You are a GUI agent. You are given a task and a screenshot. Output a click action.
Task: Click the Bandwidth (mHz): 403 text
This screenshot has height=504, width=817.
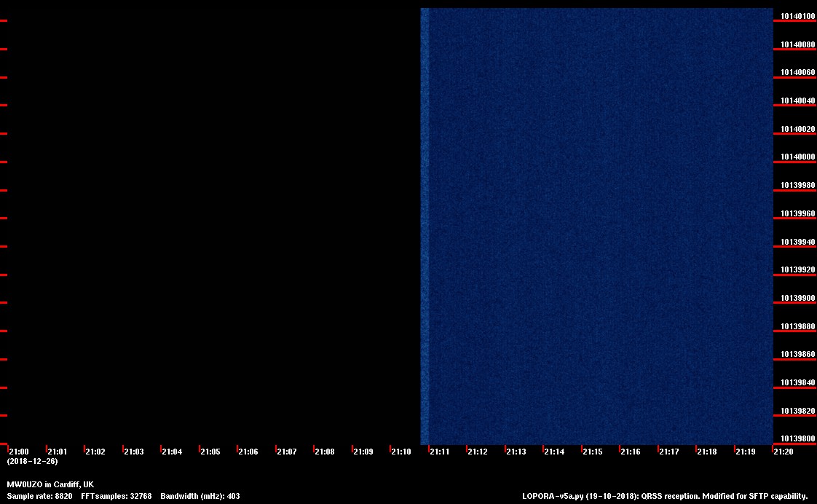200,497
